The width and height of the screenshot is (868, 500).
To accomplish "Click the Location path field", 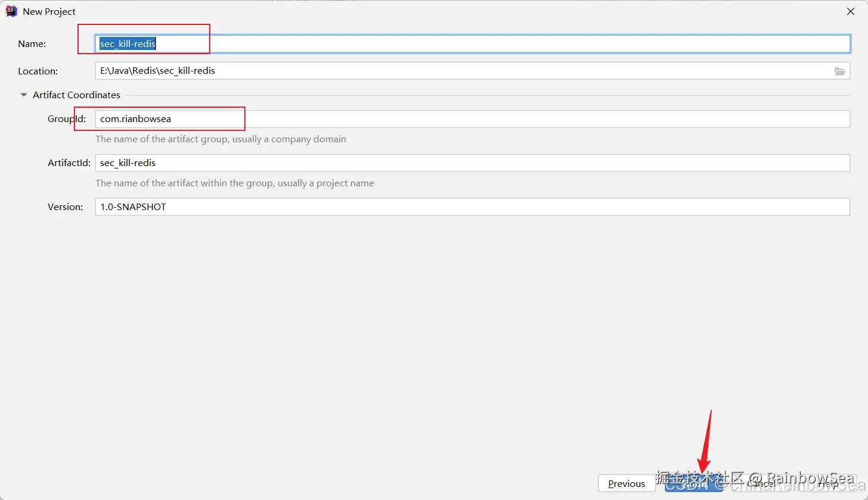I will coord(465,71).
